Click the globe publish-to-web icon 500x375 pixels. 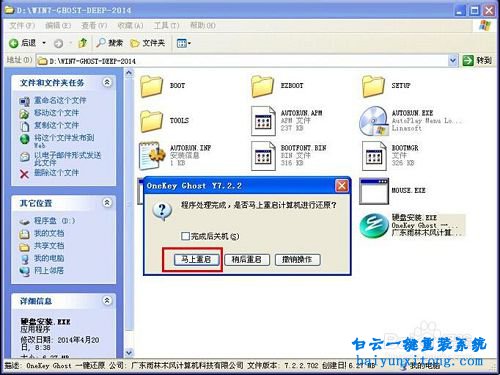[x=25, y=139]
